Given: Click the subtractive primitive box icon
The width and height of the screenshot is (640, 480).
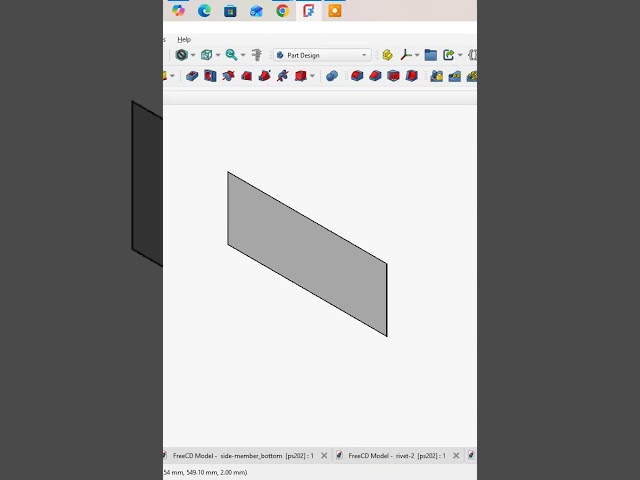Looking at the screenshot, I should click(x=301, y=76).
